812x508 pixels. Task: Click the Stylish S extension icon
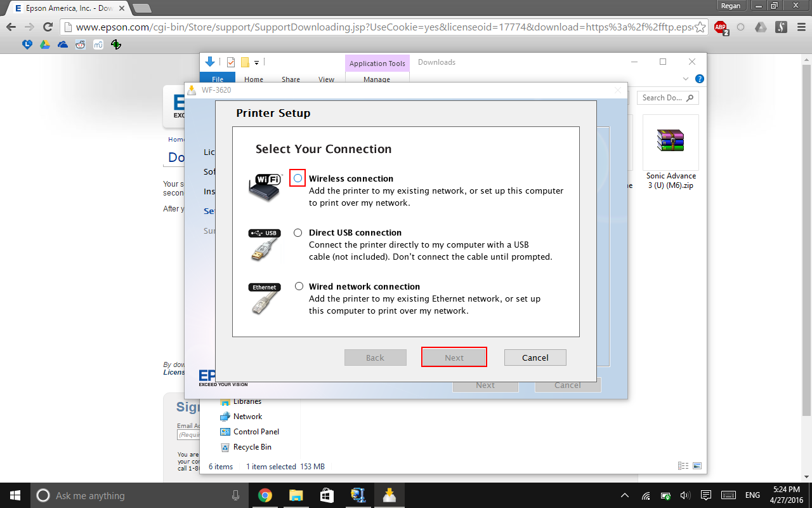tap(782, 27)
